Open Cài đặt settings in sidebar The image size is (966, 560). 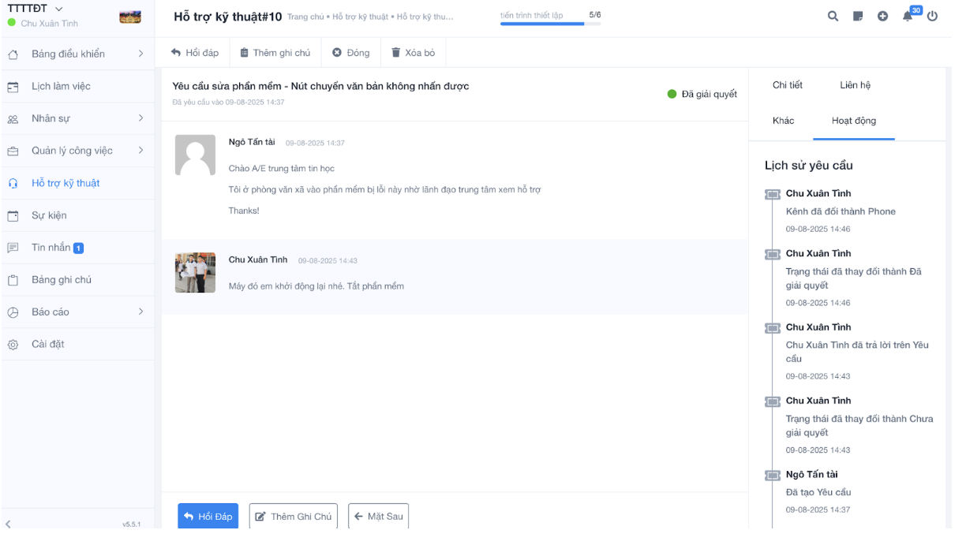click(47, 344)
